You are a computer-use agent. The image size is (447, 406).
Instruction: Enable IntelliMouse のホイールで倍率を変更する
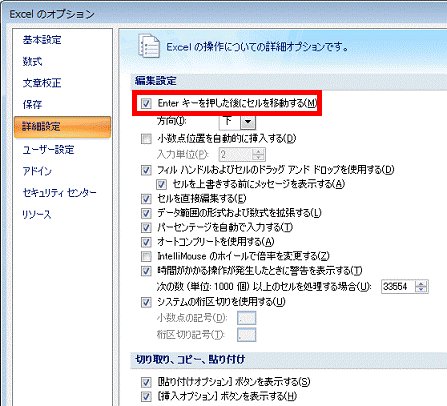pyautogui.click(x=146, y=256)
